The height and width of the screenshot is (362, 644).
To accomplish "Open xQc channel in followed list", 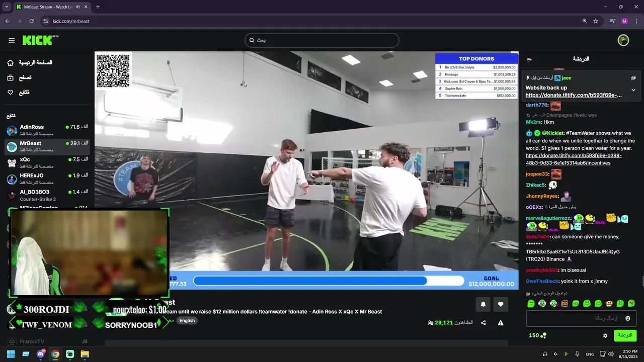I will tap(47, 162).
